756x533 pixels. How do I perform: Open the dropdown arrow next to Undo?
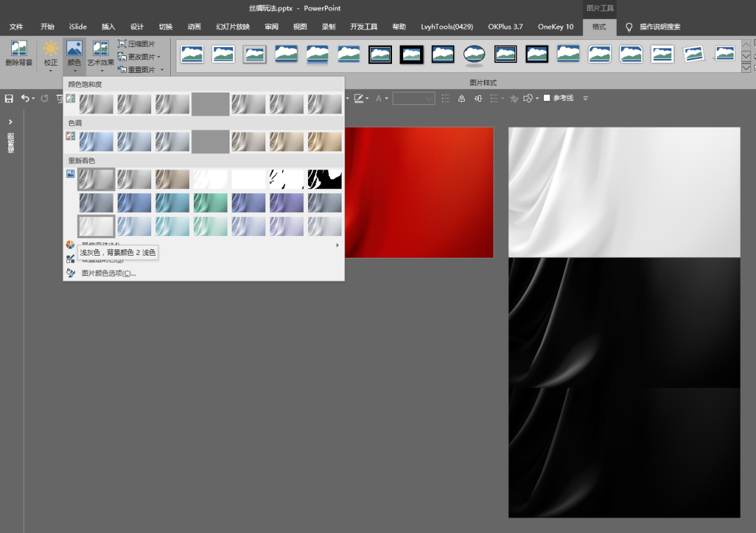tap(34, 98)
